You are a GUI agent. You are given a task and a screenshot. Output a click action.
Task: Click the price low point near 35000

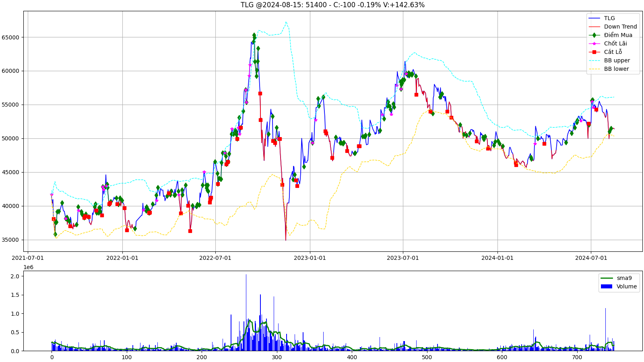tap(286, 240)
